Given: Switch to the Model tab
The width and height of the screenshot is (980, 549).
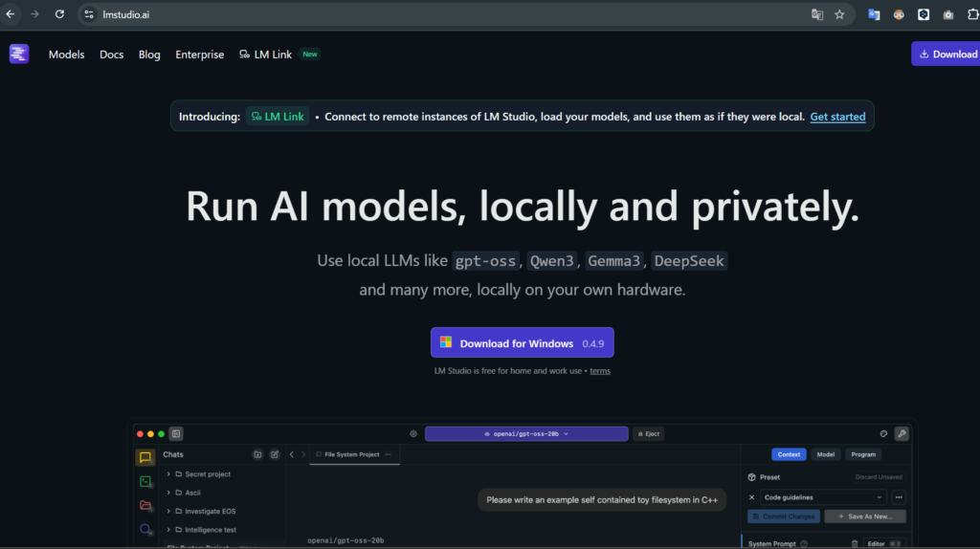Looking at the screenshot, I should tap(825, 454).
